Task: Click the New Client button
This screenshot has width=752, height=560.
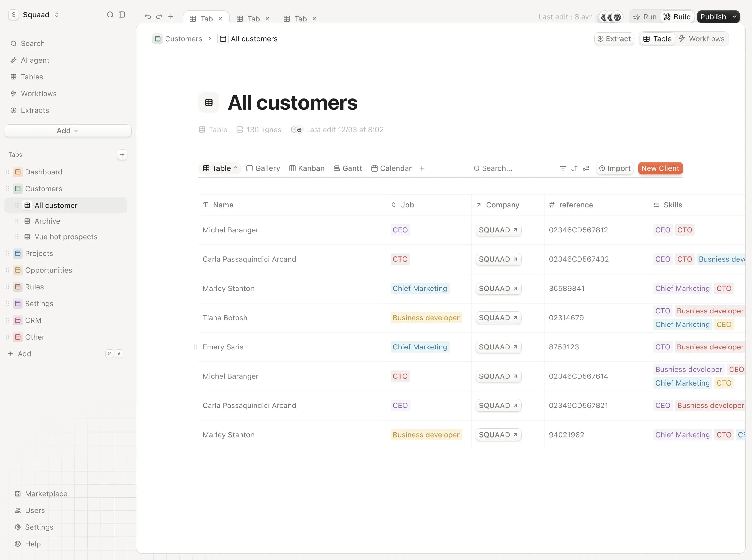Action: [x=660, y=168]
